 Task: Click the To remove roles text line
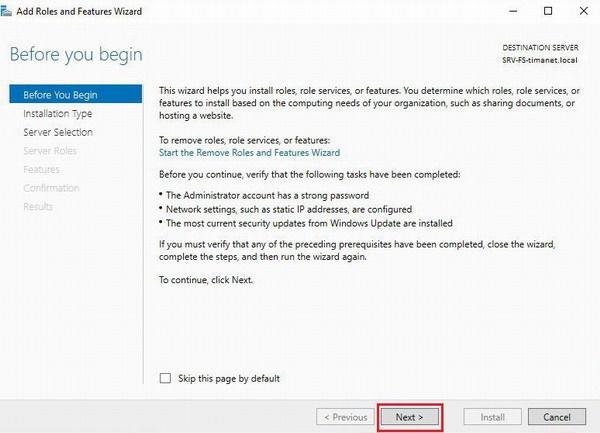(245, 140)
